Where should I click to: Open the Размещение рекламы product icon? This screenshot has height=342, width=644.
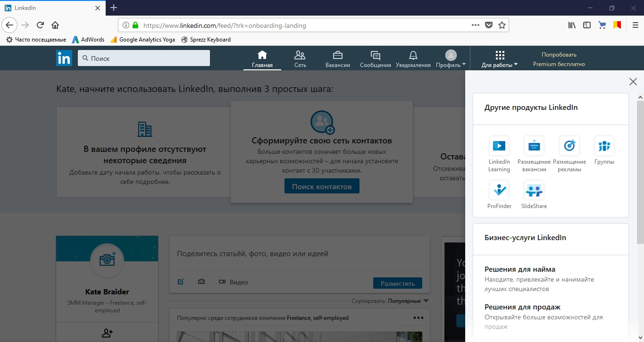(x=569, y=146)
